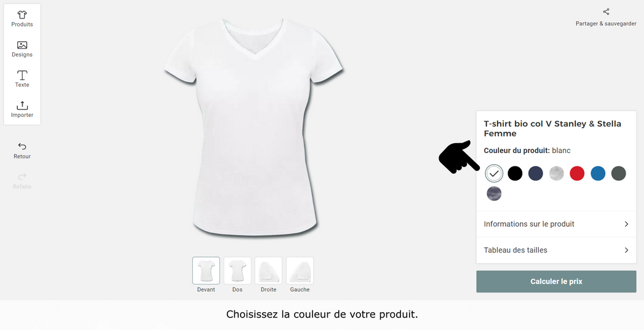Click the Partager & sauvegarder share icon
The width and height of the screenshot is (644, 330).
(x=606, y=12)
